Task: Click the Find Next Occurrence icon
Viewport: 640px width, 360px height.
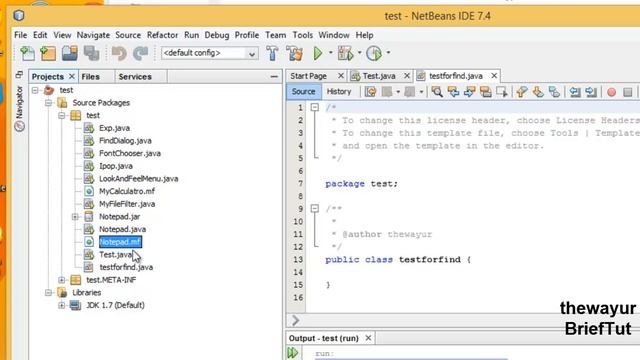Action: tap(469, 91)
